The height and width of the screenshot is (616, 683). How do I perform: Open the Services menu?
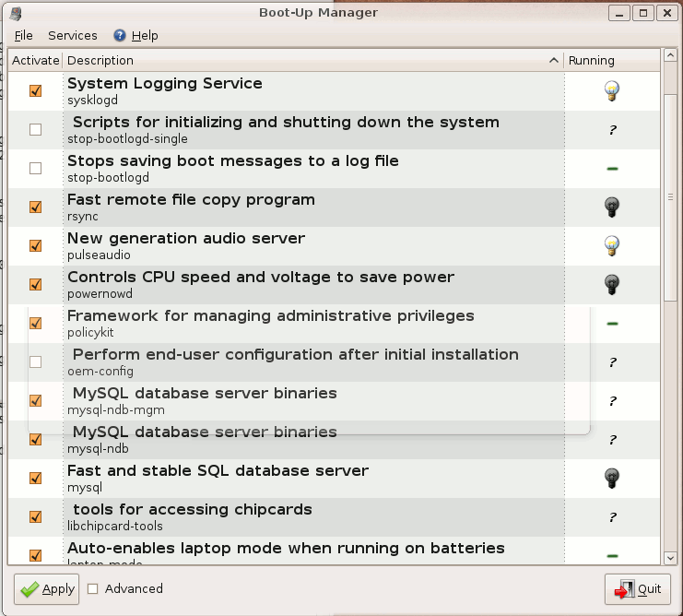(x=73, y=35)
